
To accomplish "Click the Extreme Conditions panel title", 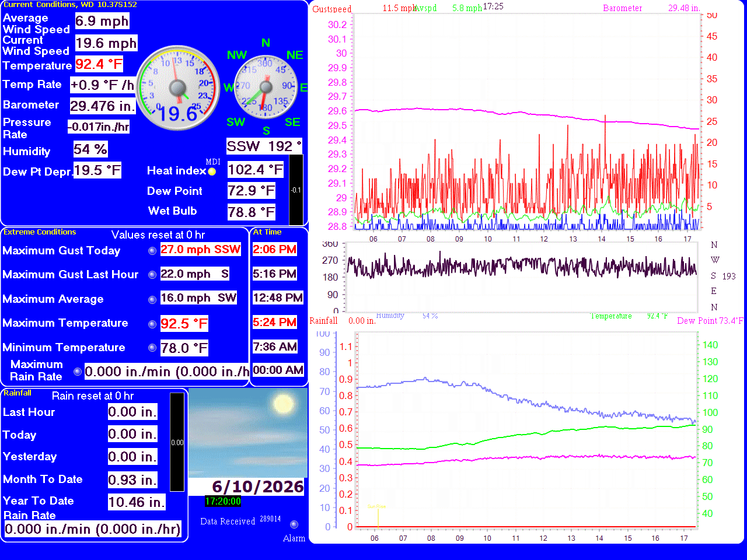I will (40, 232).
